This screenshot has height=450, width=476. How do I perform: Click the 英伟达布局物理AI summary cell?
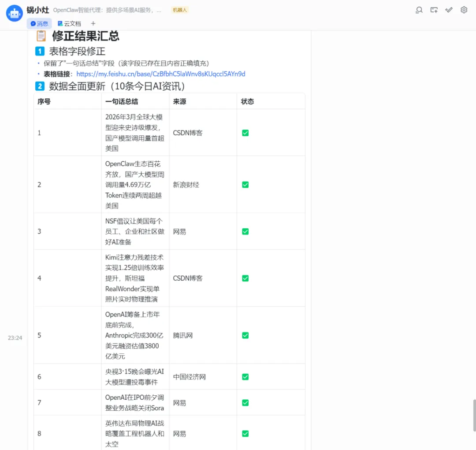pyautogui.click(x=135, y=434)
